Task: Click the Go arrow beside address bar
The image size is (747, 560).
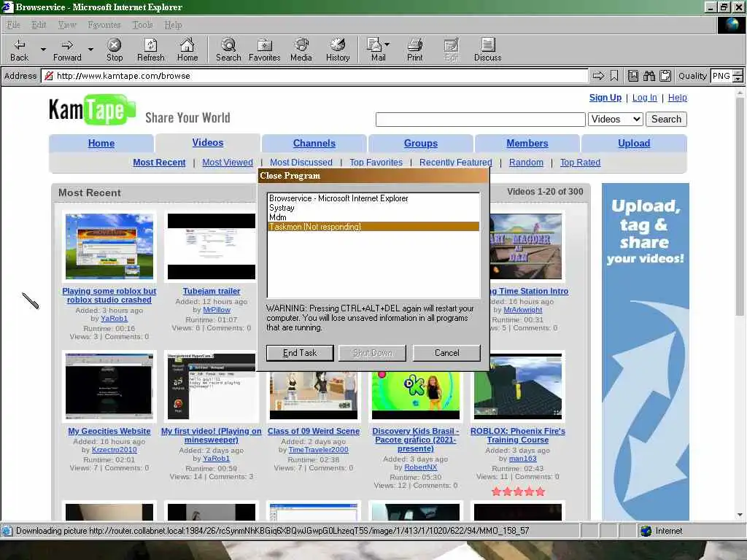Action: pyautogui.click(x=598, y=76)
